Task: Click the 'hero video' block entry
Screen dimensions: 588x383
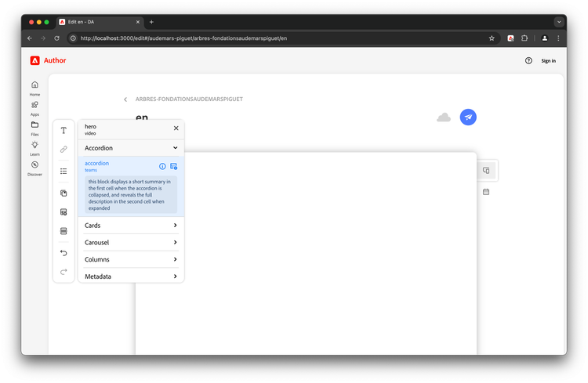Action: [x=90, y=129]
